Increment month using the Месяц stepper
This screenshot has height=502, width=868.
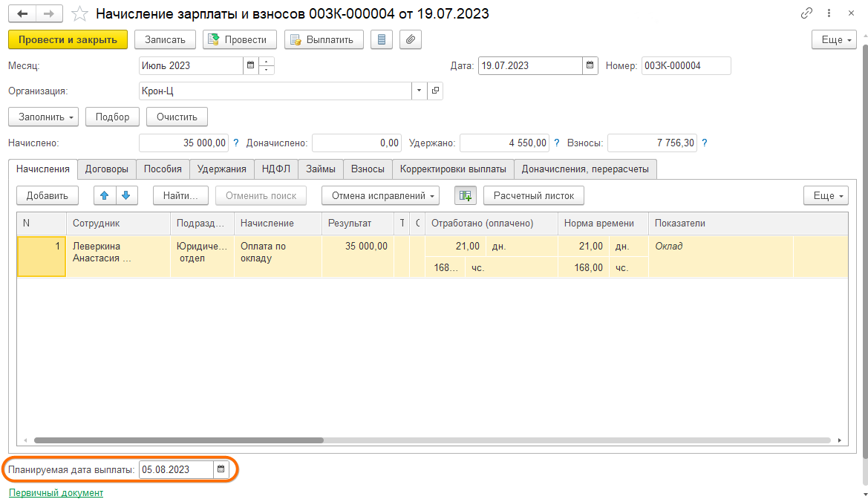[x=267, y=62]
